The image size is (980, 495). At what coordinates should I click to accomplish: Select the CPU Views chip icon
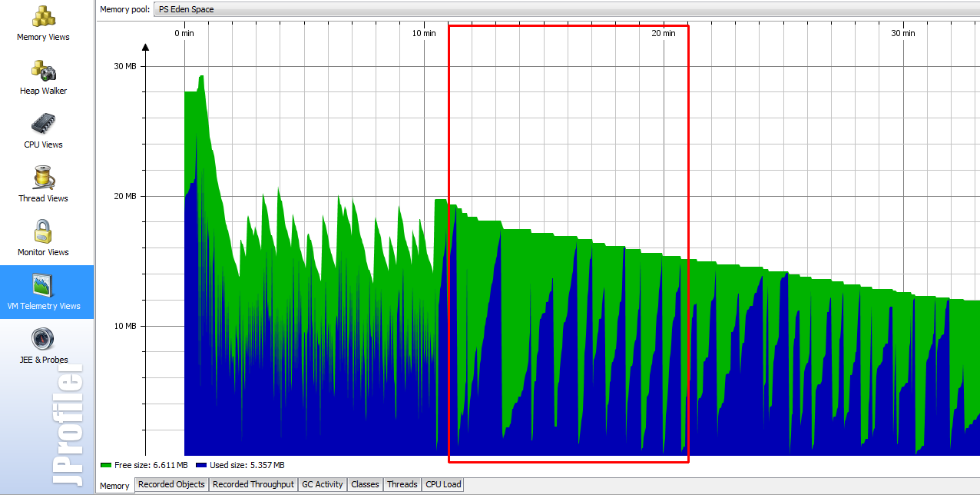[43, 124]
